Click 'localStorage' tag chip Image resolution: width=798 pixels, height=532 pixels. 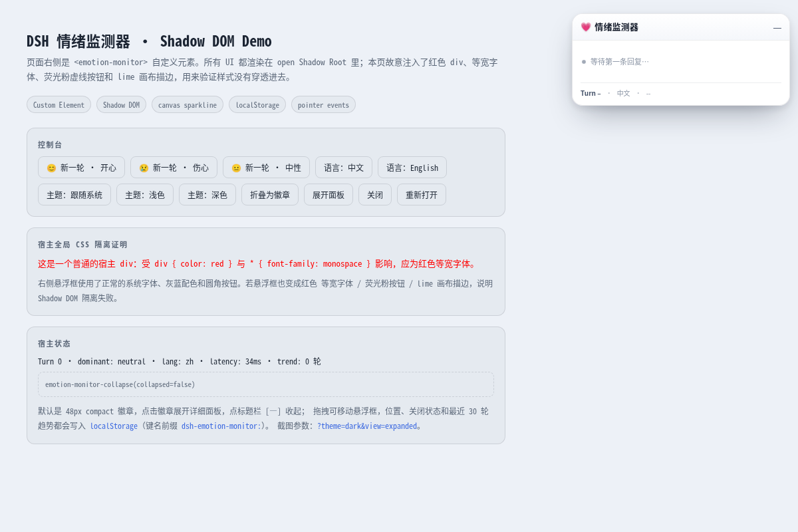(x=257, y=104)
